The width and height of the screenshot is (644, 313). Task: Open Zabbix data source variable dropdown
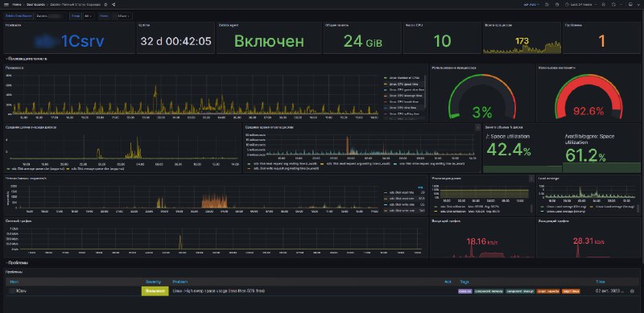51,15
